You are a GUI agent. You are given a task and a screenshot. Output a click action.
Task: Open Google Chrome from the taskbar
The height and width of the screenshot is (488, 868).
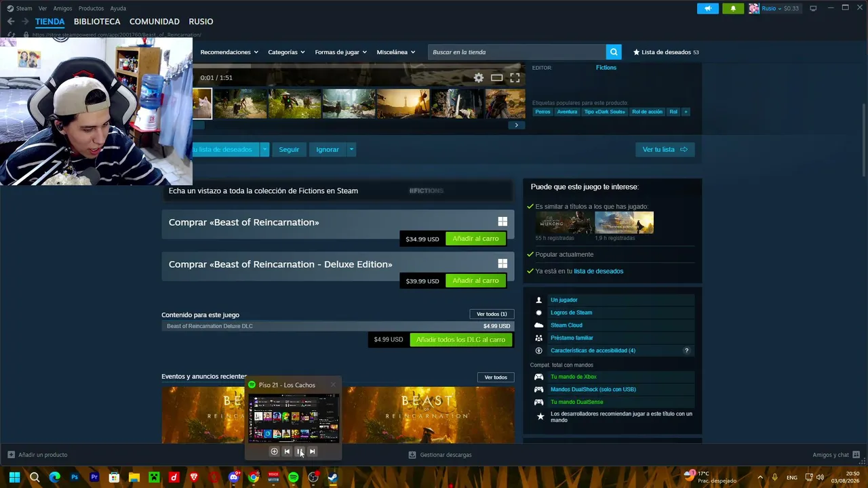tap(254, 477)
